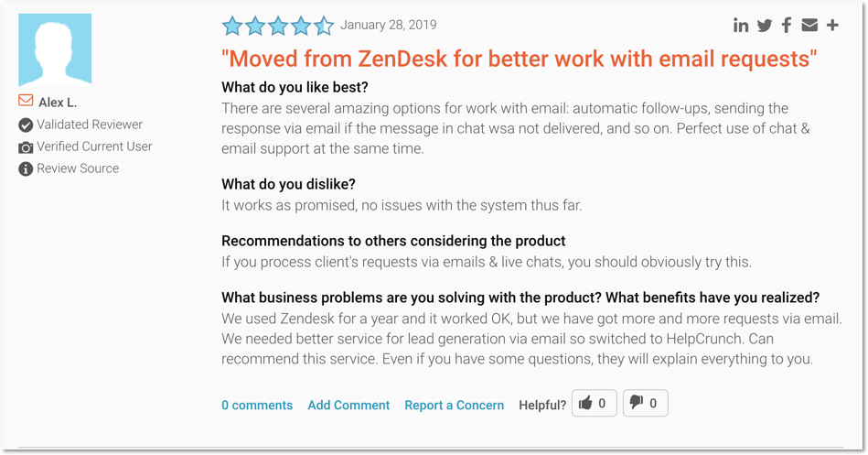Mark review unhelpful with thumbs down

coord(646,403)
